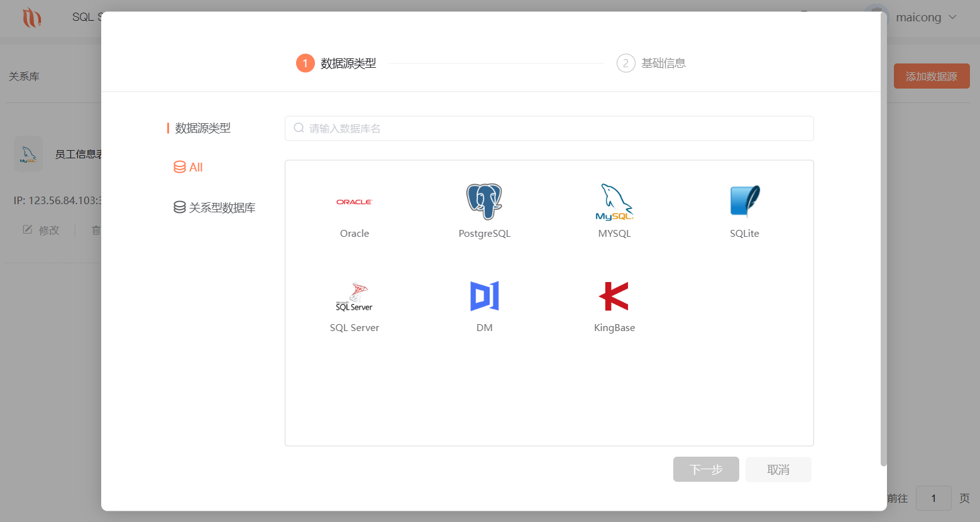980x522 pixels.
Task: Click the DM label text
Action: tap(485, 327)
